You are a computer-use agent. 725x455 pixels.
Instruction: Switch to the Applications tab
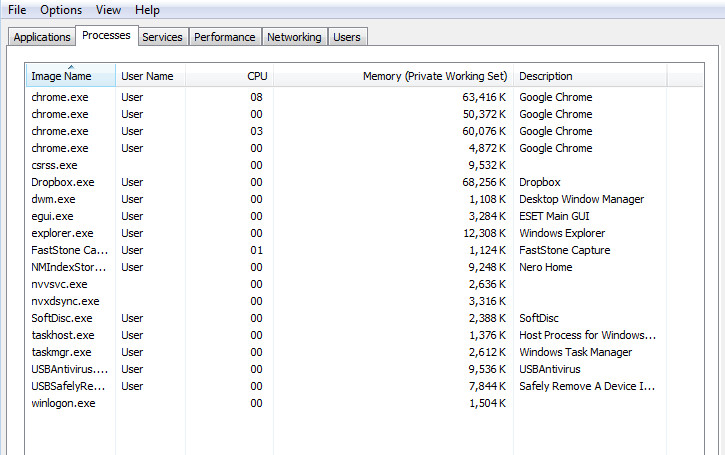[42, 37]
